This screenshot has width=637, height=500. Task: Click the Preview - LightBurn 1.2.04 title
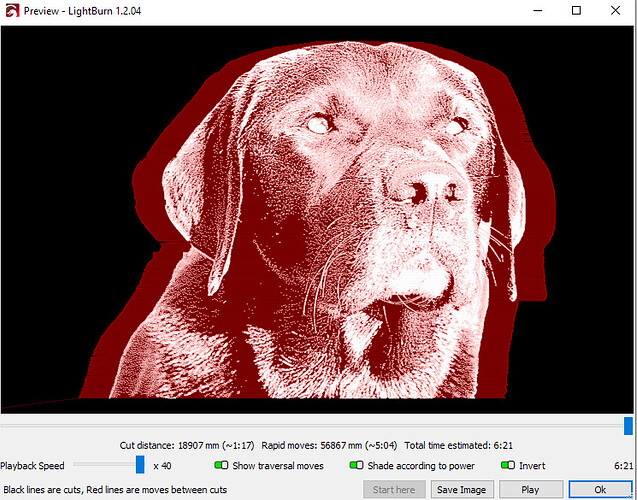coord(82,11)
